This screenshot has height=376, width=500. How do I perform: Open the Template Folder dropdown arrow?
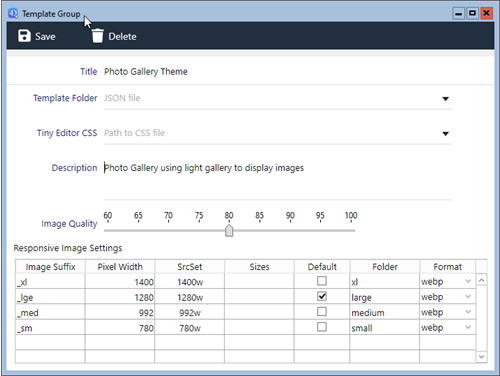tap(445, 99)
